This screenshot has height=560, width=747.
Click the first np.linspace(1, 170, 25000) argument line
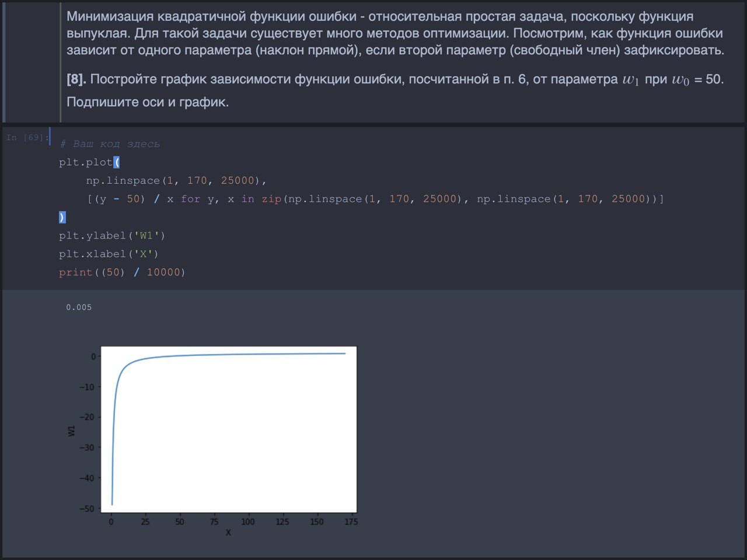176,181
